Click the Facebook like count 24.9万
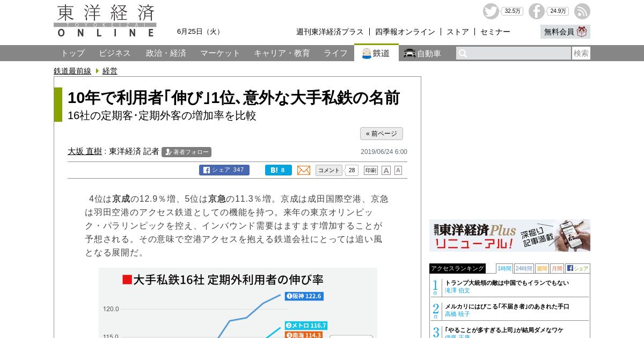The image size is (644, 338). [558, 11]
